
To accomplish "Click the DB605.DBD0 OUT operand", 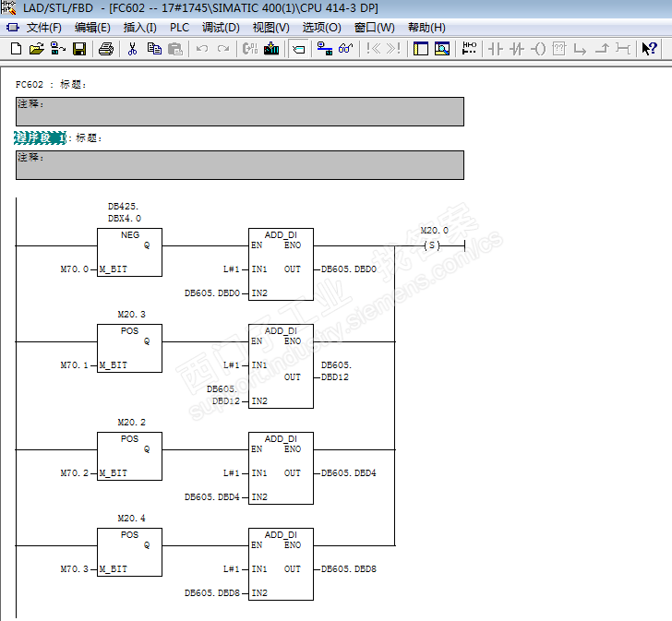I will (x=349, y=269).
